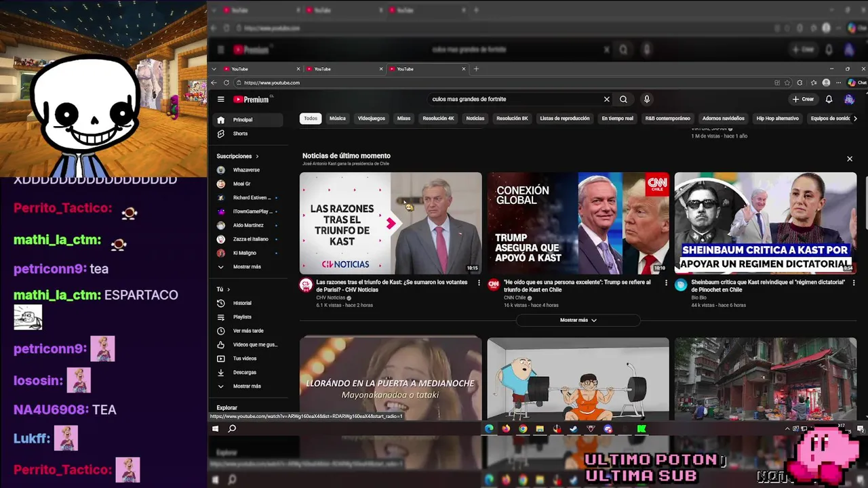The width and height of the screenshot is (868, 488).
Task: Expand Mostrar más under subscriptions
Action: coord(248,266)
